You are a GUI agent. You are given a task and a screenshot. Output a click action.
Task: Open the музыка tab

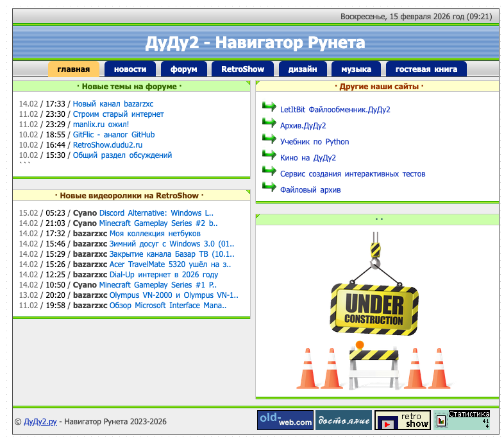(356, 69)
